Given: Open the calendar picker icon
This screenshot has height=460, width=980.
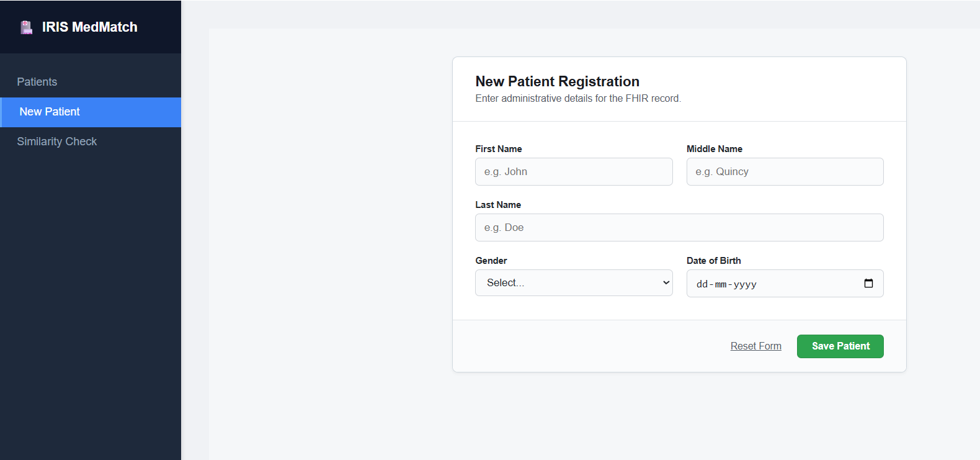Looking at the screenshot, I should click(x=868, y=284).
